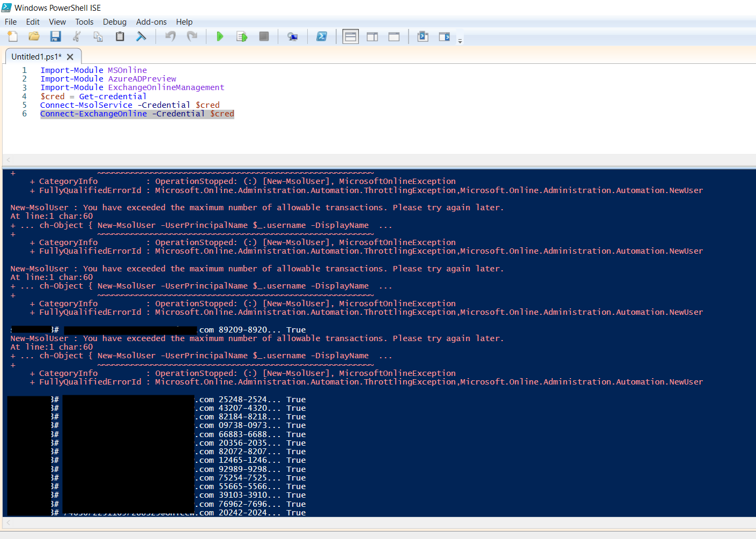Click line Import-Module ExchangeOnlineManagement
This screenshot has height=539, width=756.
pos(132,87)
